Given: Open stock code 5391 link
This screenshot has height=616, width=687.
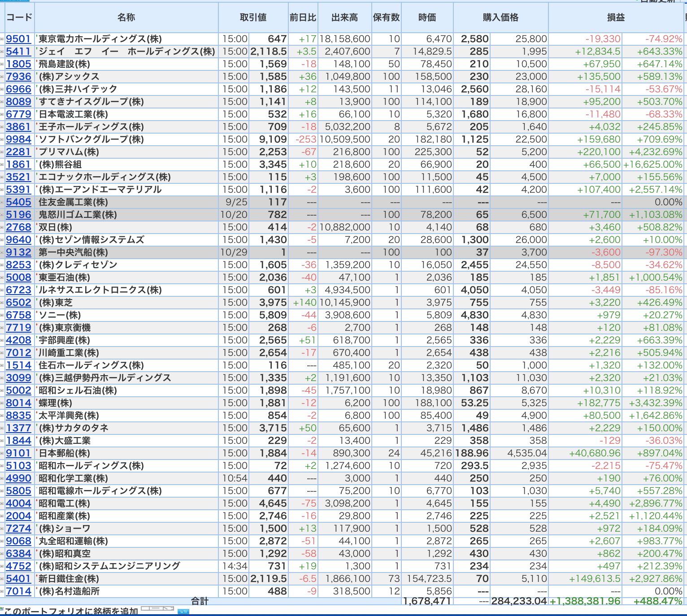Looking at the screenshot, I should point(18,190).
